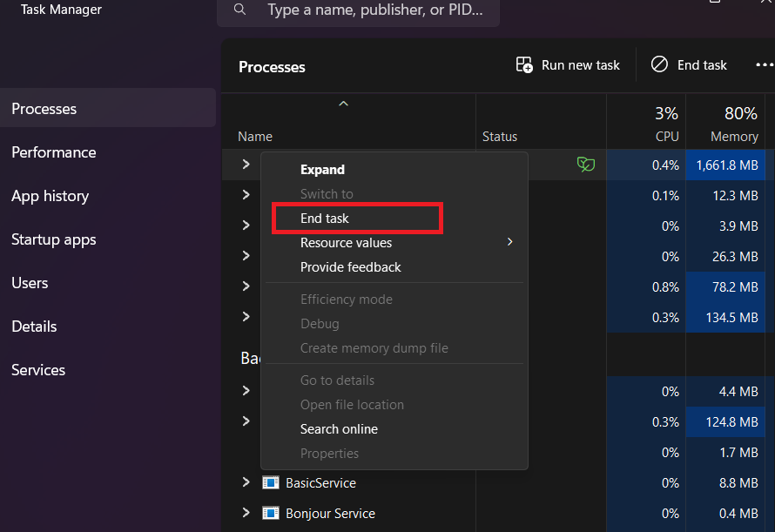Click the green efficiency mode leaf icon
This screenshot has width=775, height=532.
[x=586, y=164]
